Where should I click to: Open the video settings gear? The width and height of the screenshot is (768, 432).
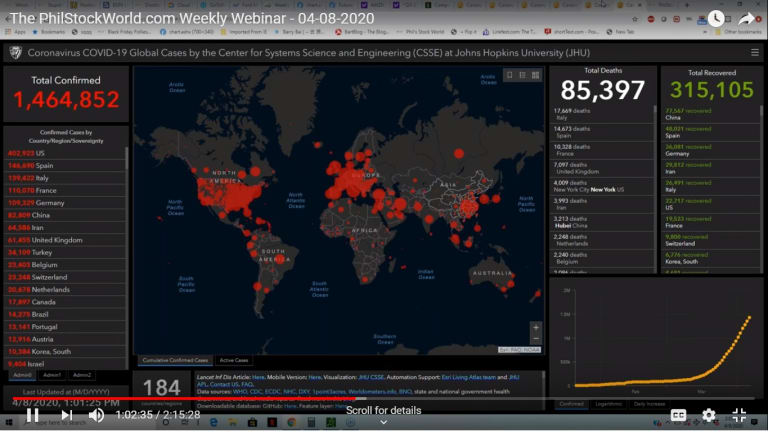pyautogui.click(x=708, y=415)
